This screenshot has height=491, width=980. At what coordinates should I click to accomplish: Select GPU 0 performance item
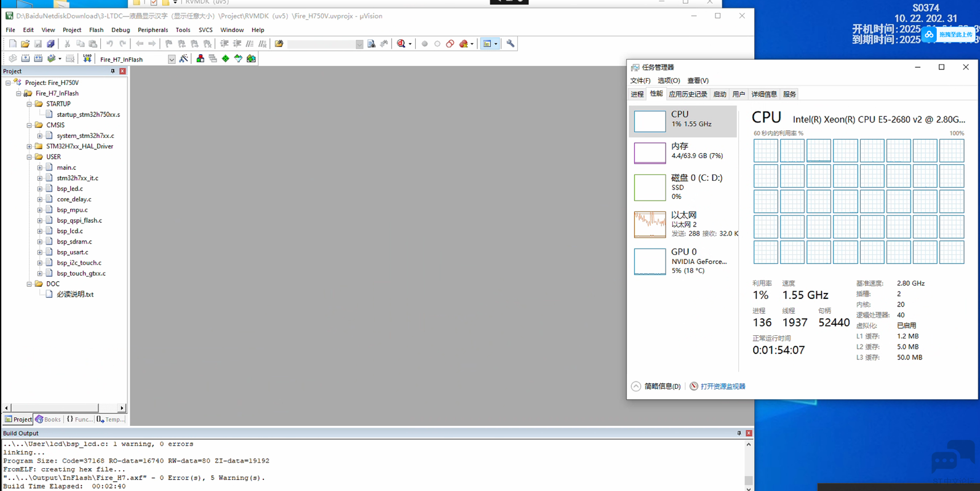[683, 261]
